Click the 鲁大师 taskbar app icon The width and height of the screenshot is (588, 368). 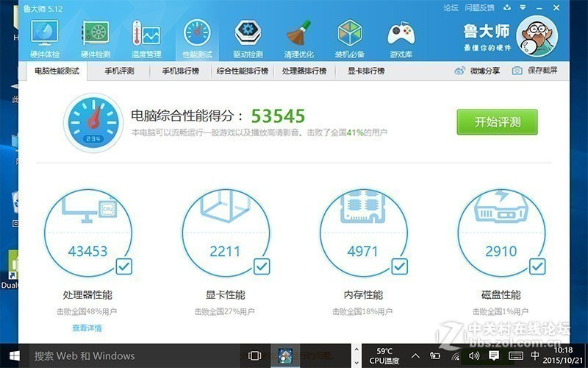point(285,355)
